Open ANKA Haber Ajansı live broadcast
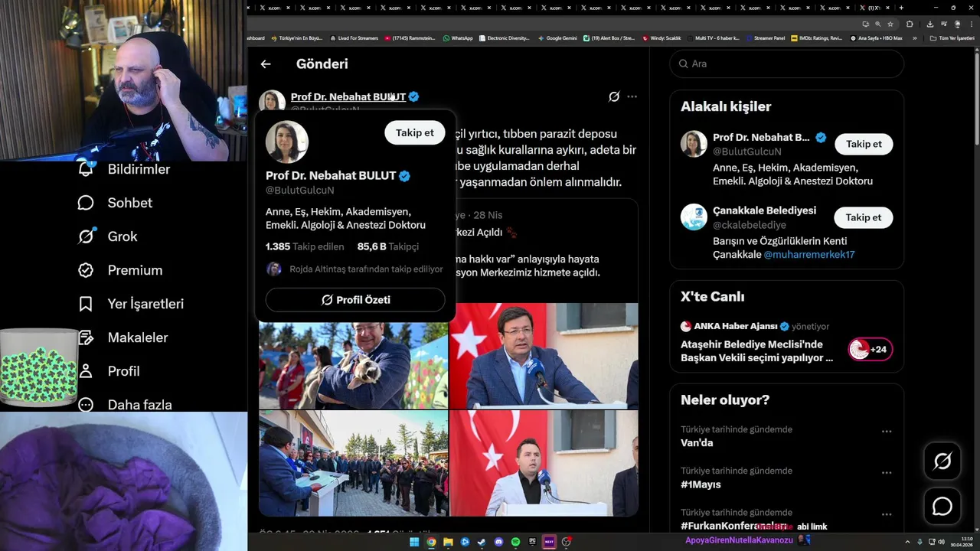This screenshot has width=980, height=551. pyautogui.click(x=787, y=344)
